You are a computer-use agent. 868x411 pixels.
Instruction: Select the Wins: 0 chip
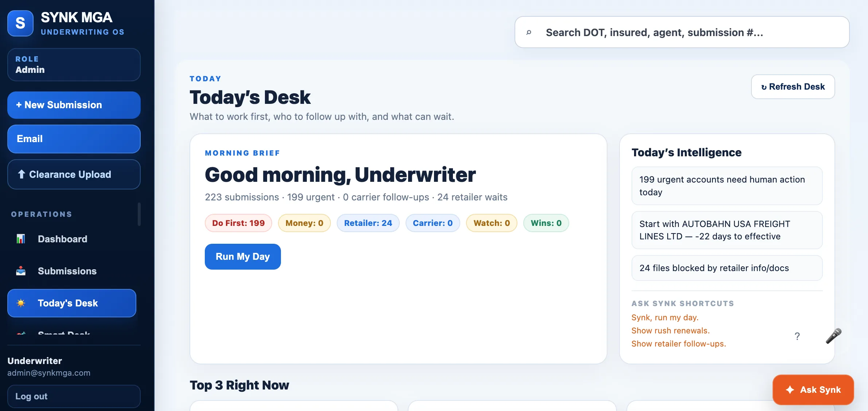546,223
